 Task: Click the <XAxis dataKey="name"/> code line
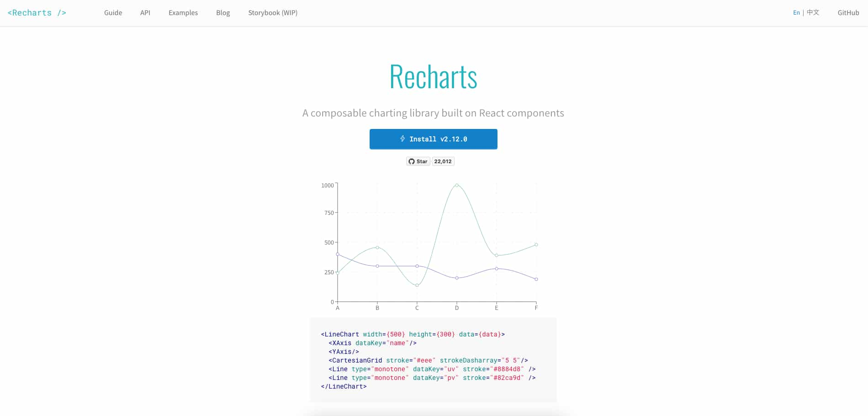(x=372, y=343)
